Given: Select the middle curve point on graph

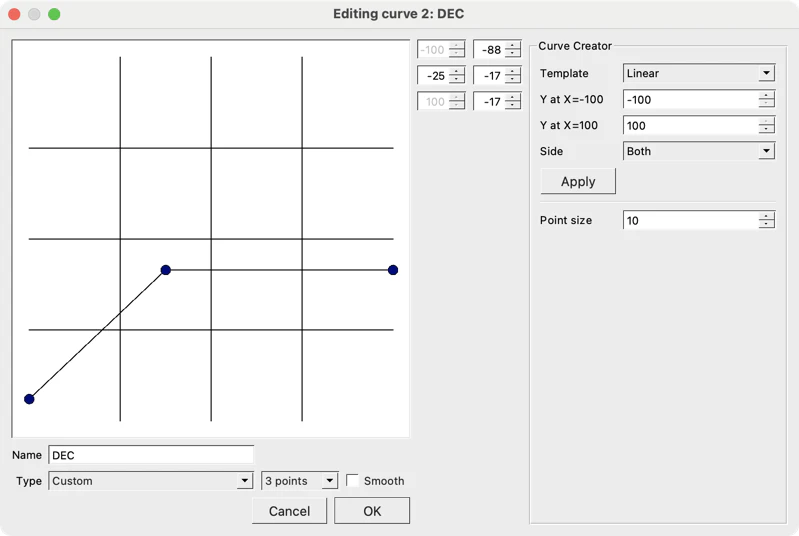Looking at the screenshot, I should [166, 270].
